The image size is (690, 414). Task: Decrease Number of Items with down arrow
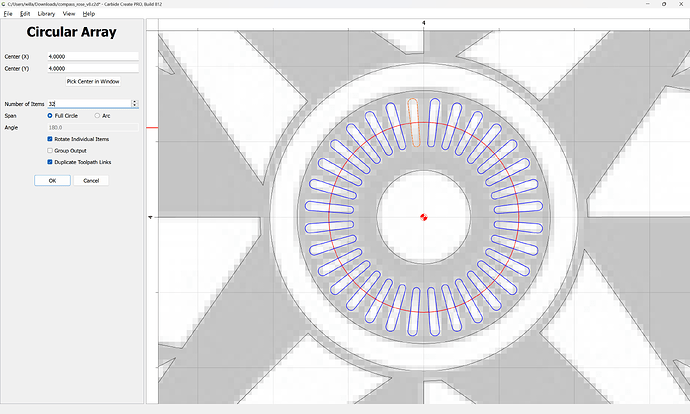[x=135, y=106]
